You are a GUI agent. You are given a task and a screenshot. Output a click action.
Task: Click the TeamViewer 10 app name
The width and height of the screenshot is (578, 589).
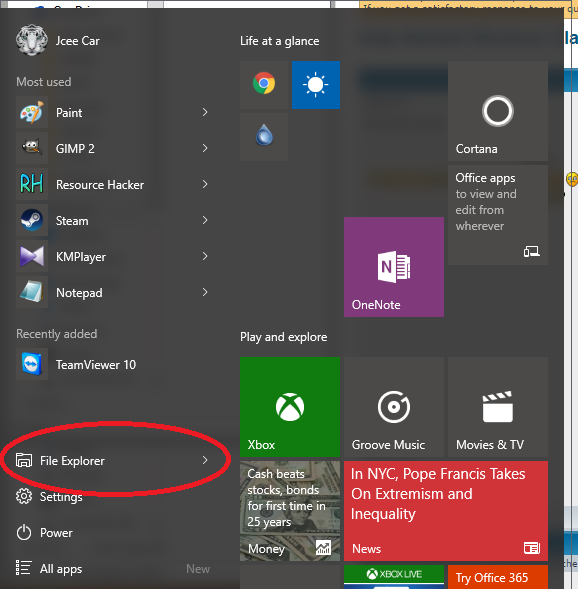96,365
